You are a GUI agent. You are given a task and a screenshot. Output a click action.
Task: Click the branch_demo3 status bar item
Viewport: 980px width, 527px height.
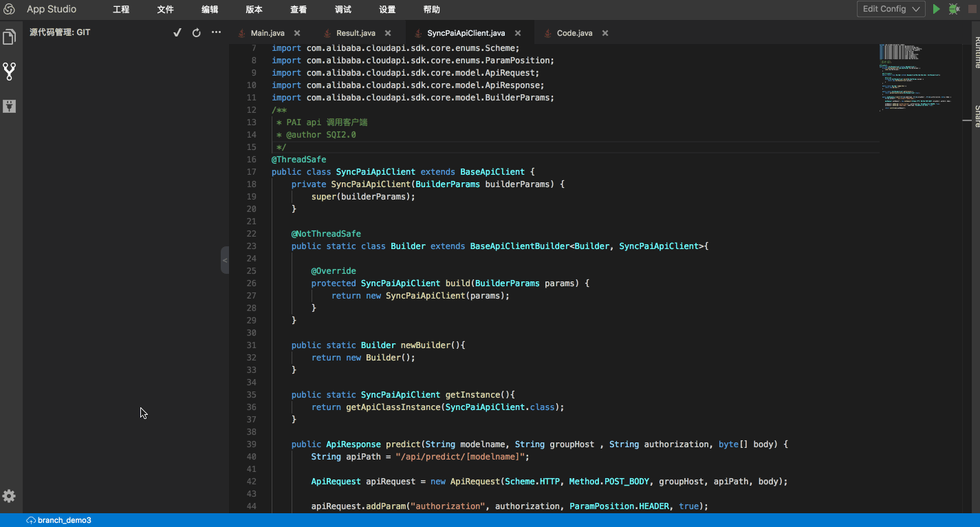click(x=59, y=520)
